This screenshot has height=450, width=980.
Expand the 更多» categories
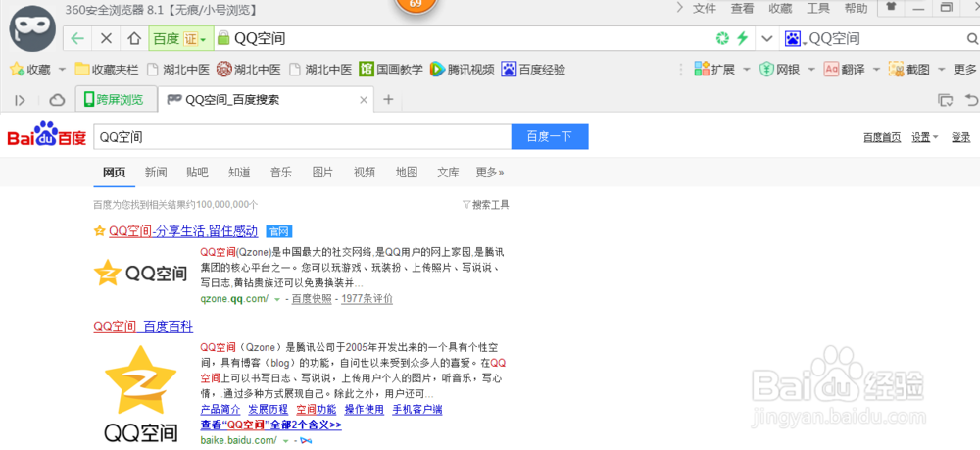[x=489, y=172]
